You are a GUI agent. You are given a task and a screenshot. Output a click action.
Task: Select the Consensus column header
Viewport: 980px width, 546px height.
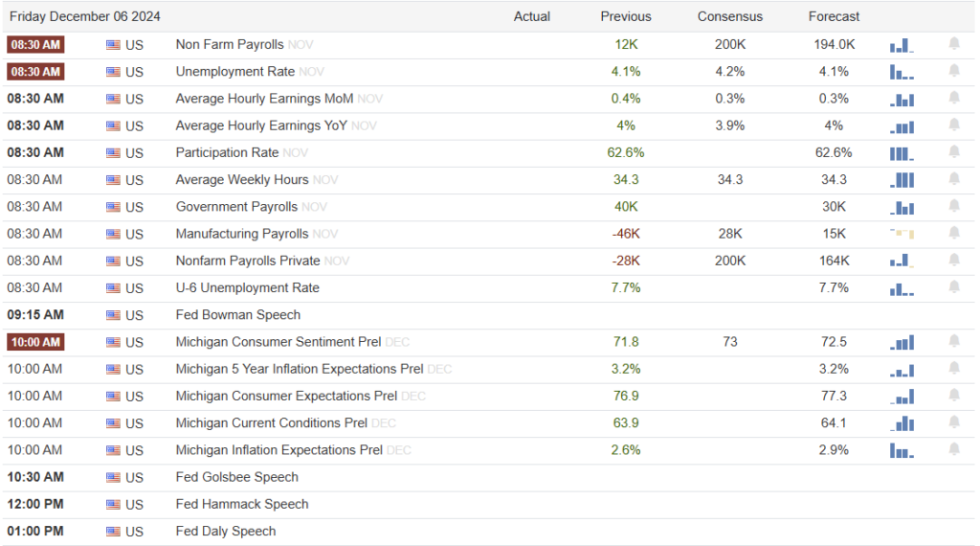pos(729,16)
